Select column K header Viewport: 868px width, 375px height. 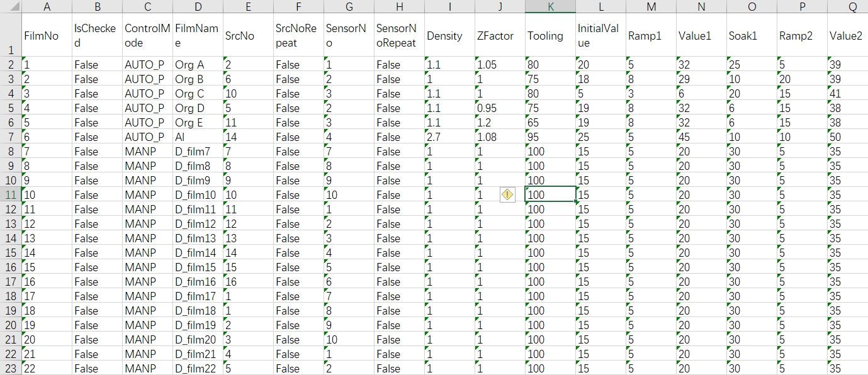point(550,6)
